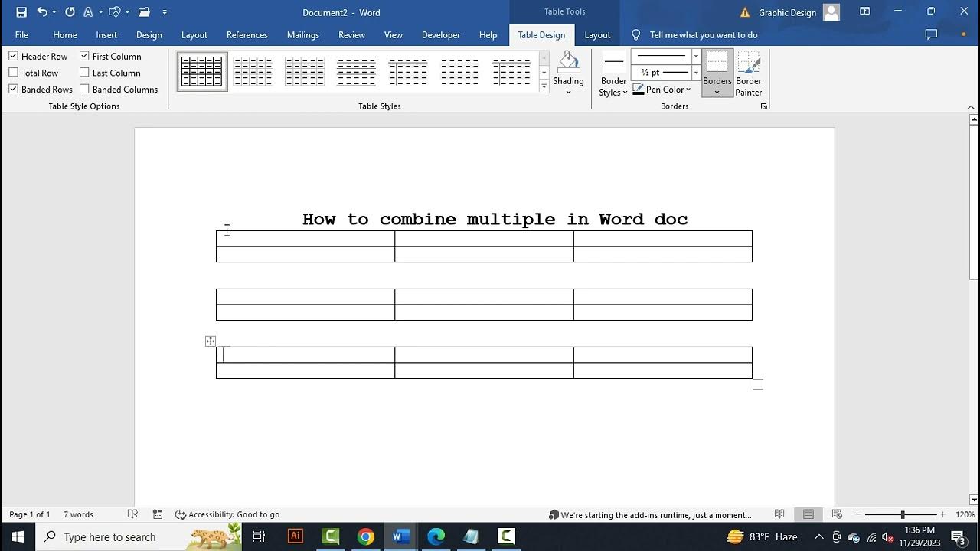Click the Open folder icon in Quick Access

144,12
